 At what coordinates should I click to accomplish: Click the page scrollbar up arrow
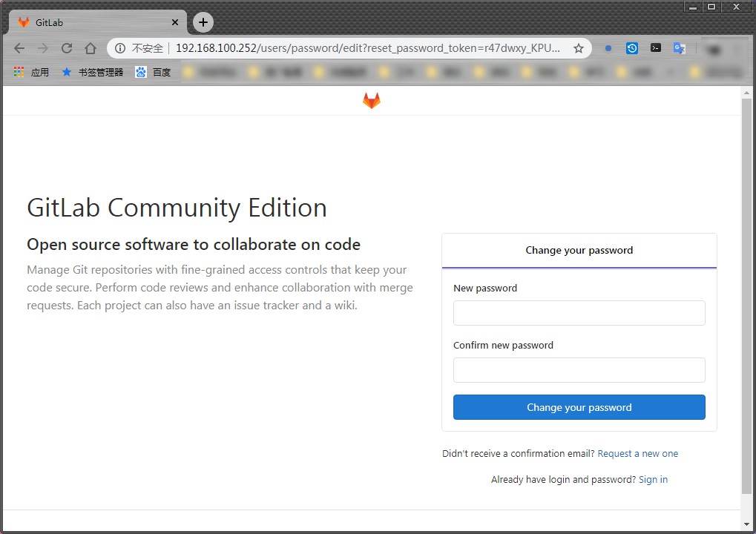[747, 93]
